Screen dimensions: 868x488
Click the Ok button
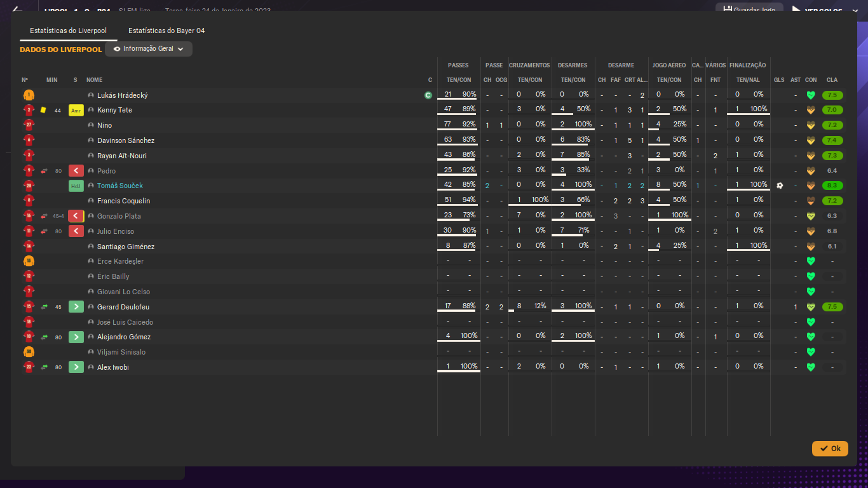click(x=830, y=449)
